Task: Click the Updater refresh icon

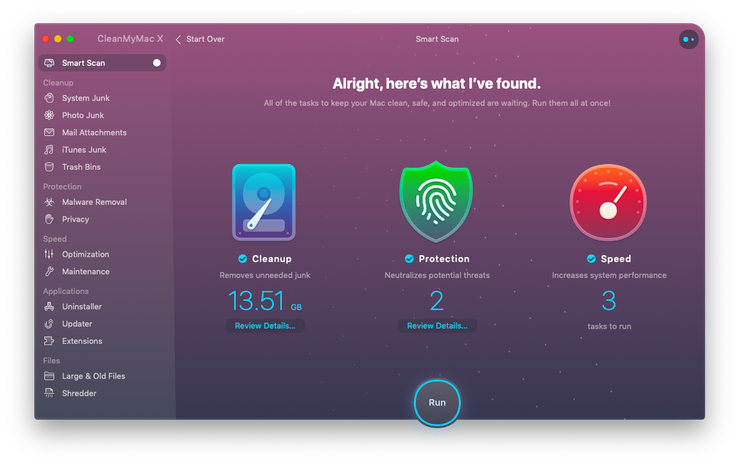Action: (x=49, y=324)
